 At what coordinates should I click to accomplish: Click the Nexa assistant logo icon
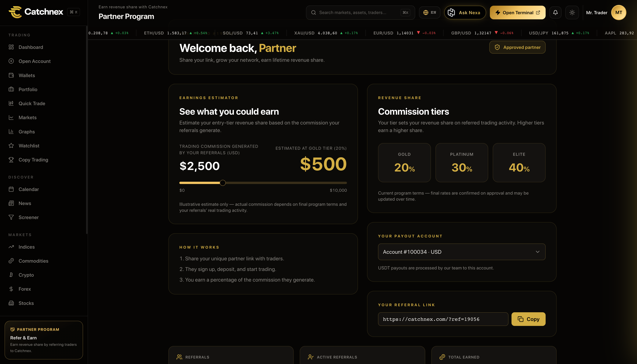pyautogui.click(x=451, y=13)
